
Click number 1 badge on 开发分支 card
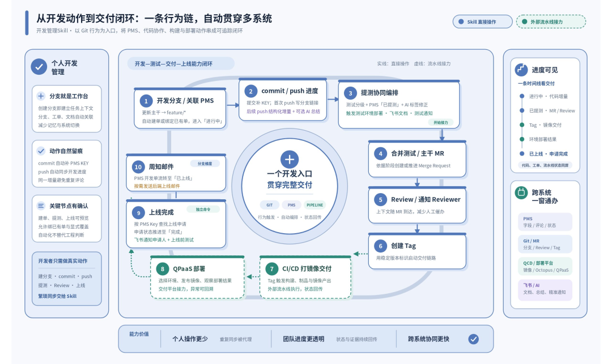[x=146, y=101]
